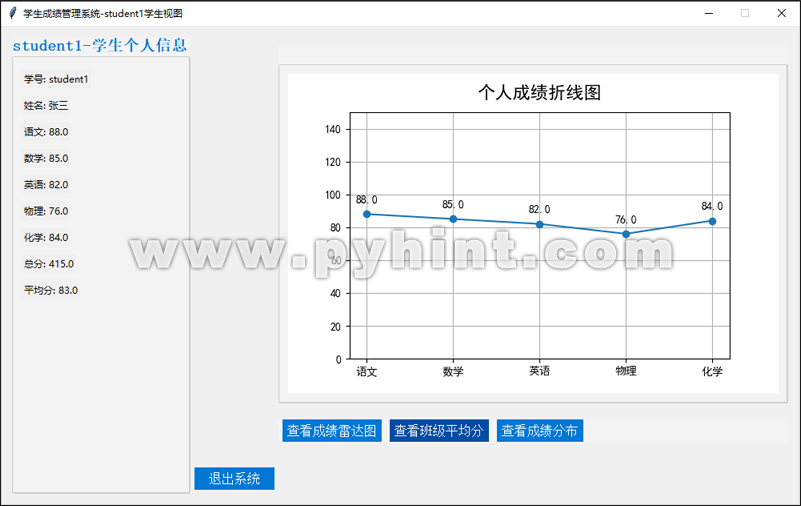Click the chart title 个人成绩折线图
Viewport: 801px width, 506px height.
pos(539,92)
